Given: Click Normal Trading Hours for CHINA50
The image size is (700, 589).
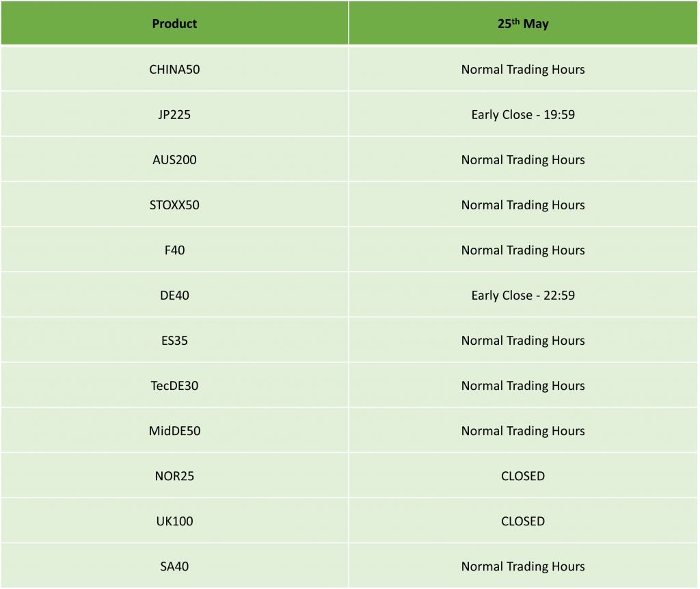Looking at the screenshot, I should tap(523, 69).
